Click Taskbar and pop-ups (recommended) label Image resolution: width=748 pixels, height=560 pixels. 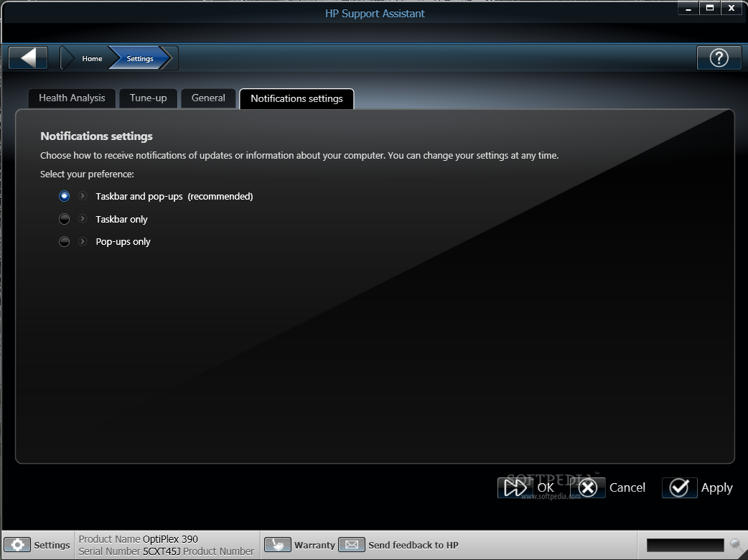[174, 196]
